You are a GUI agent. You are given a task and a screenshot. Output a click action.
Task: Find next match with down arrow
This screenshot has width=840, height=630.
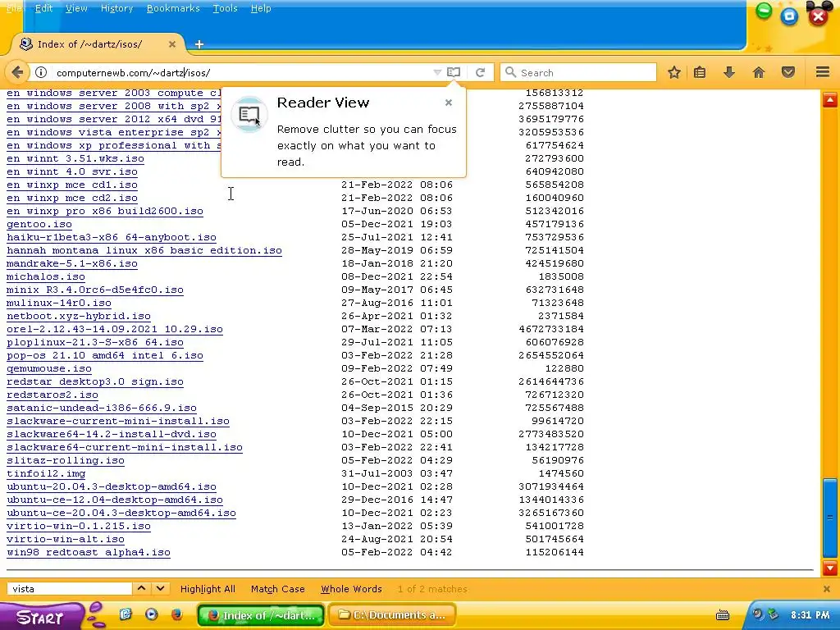coord(160,588)
